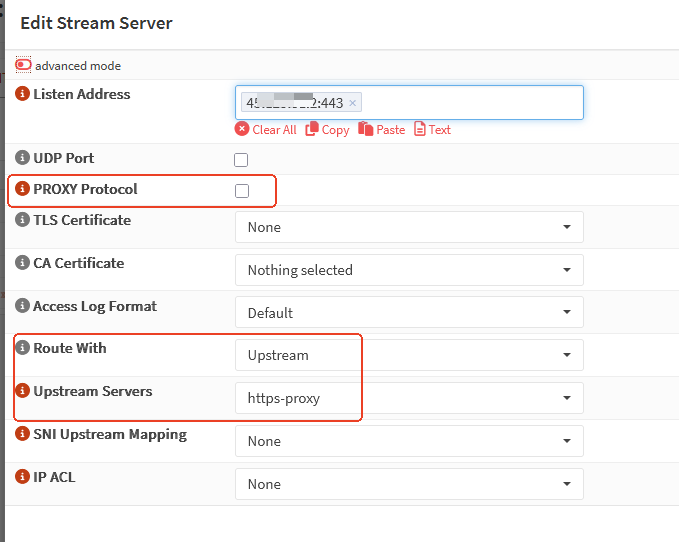Viewport: 679px width, 542px height.
Task: Enable the UDP Port checkbox
Action: coord(241,160)
